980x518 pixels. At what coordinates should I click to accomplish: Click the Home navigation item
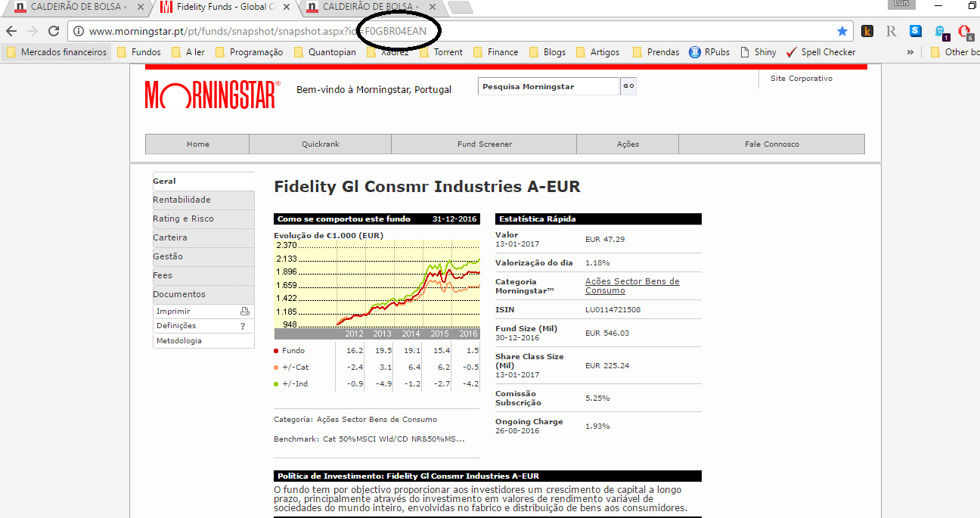click(197, 144)
